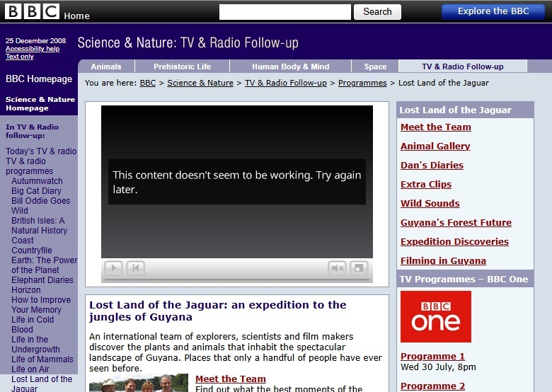Open Life in the Undergrowth link

pos(35,344)
